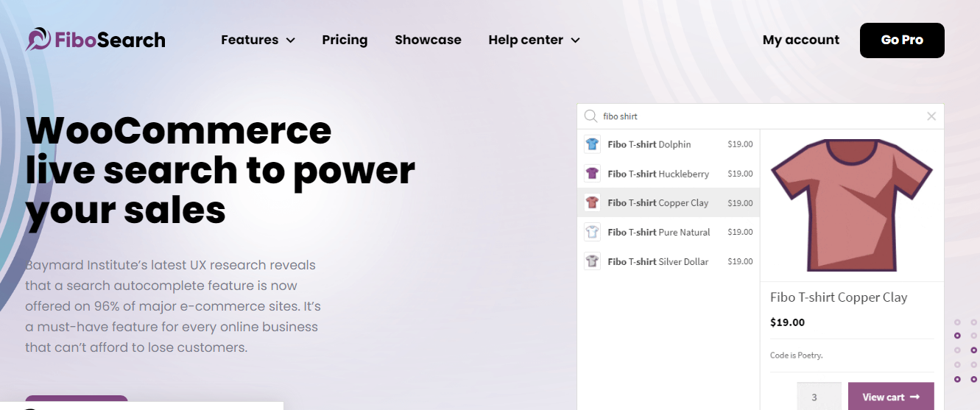Select Fibo T-shirt Copper Clay suggestion

(669, 202)
